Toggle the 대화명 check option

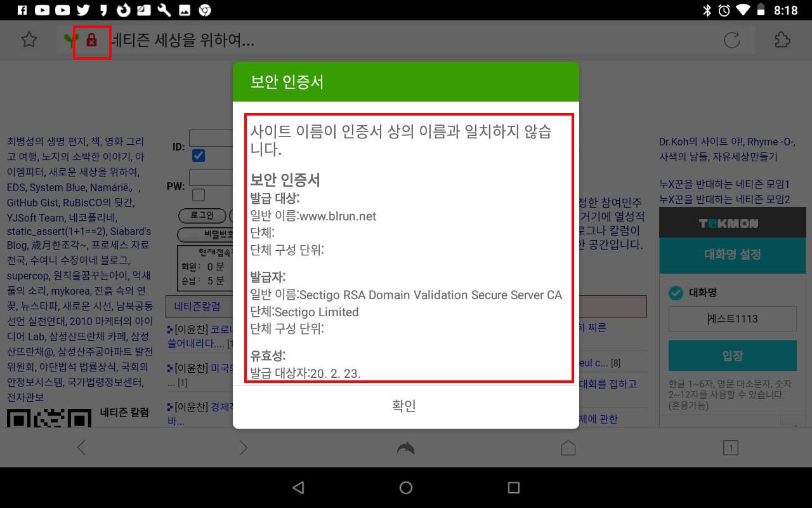point(676,293)
